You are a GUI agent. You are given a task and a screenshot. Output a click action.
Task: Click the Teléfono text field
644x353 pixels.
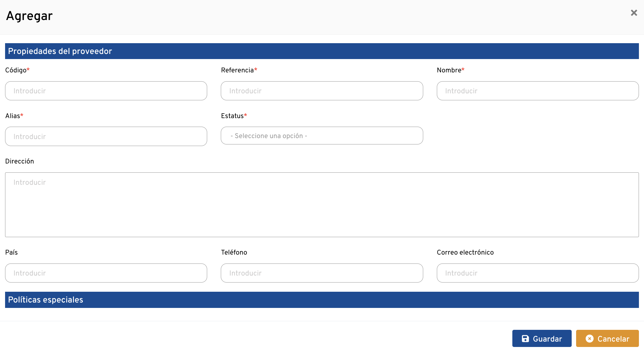(322, 273)
